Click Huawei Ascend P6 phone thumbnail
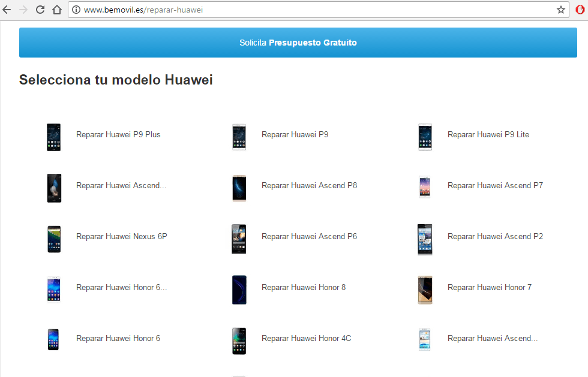The height and width of the screenshot is (377, 588). click(239, 239)
